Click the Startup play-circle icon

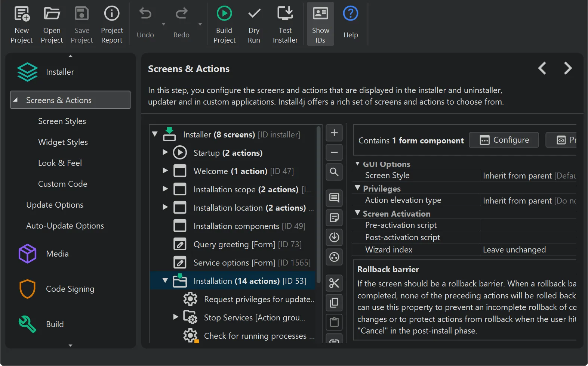[x=180, y=152]
